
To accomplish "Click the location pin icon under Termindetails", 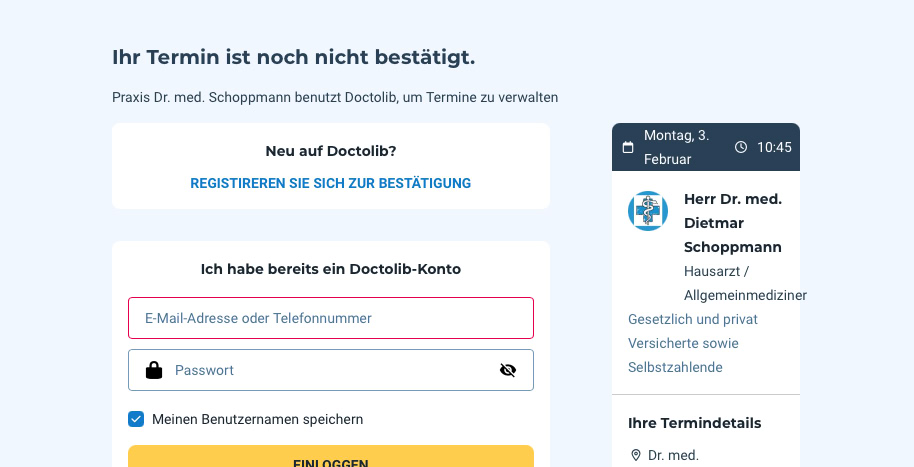I will tap(635, 455).
